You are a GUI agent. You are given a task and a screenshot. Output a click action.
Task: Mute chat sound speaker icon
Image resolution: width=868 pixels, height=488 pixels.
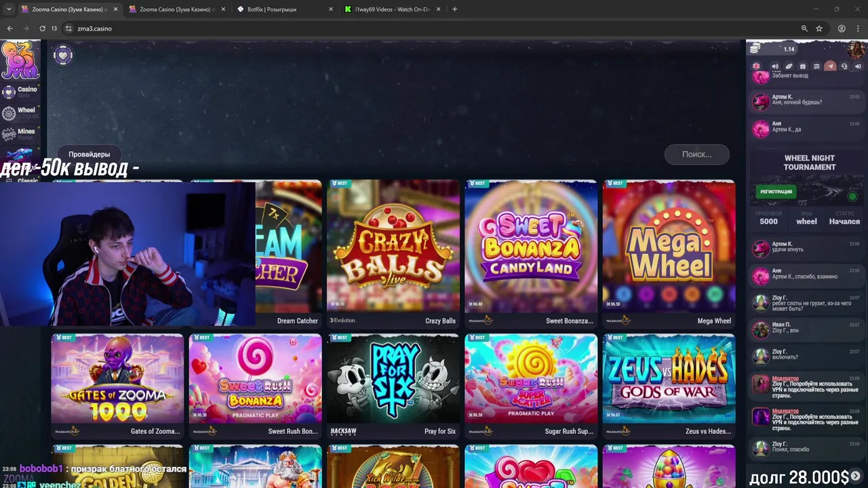pyautogui.click(x=775, y=66)
